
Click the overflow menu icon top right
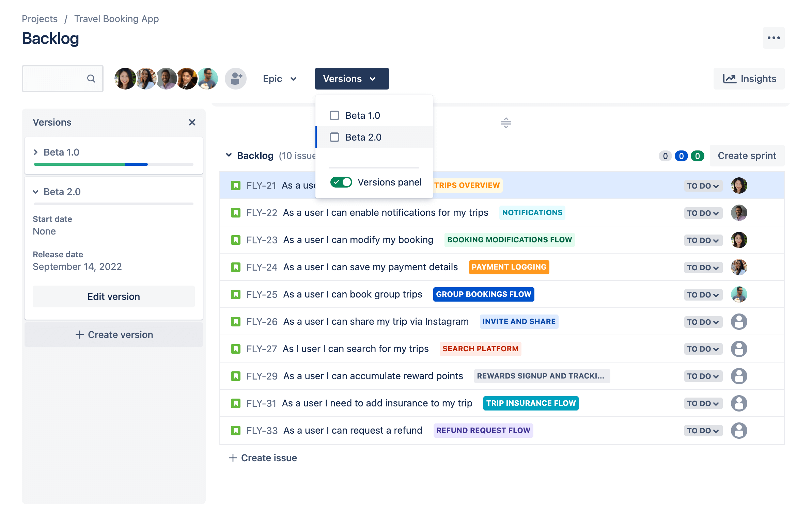[774, 38]
